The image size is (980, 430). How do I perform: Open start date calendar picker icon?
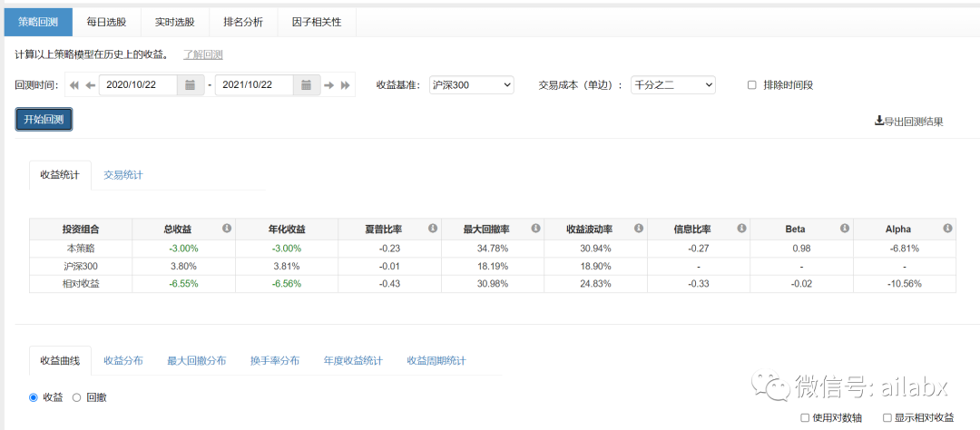click(x=191, y=85)
